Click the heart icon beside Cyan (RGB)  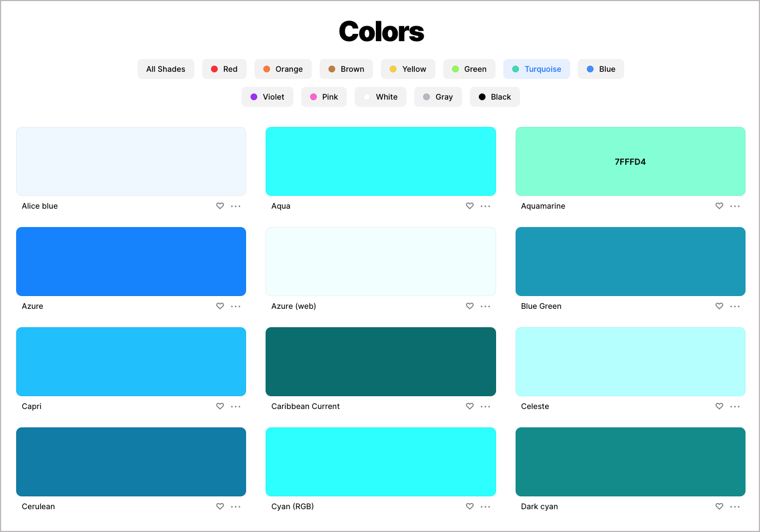click(469, 506)
